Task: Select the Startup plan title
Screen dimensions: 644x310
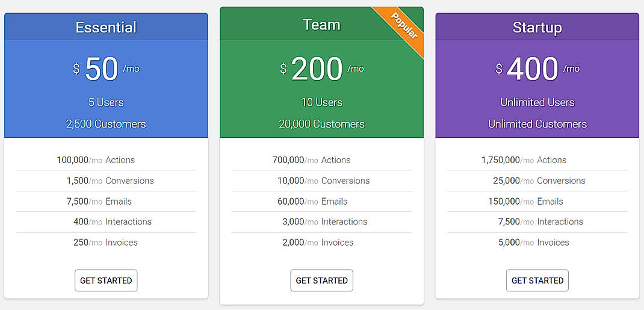Action: pyautogui.click(x=537, y=28)
